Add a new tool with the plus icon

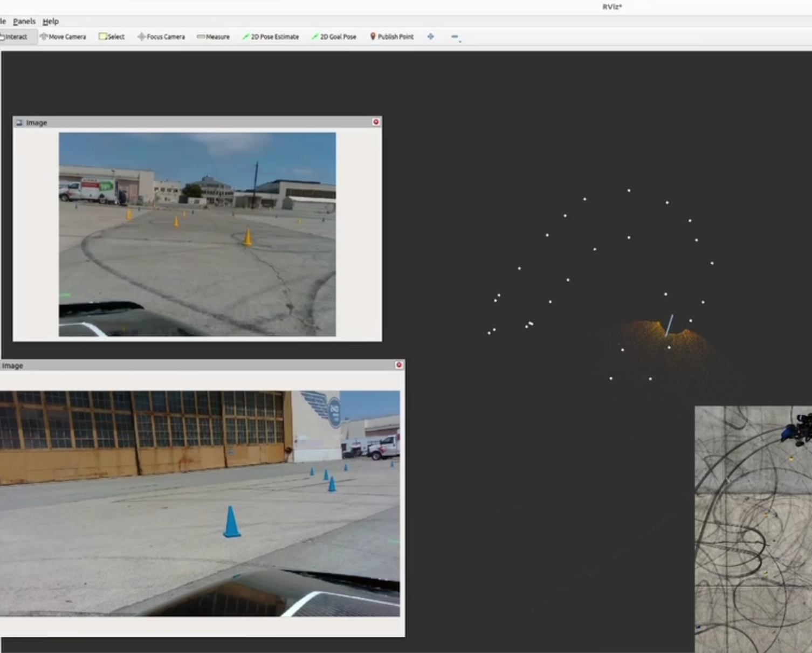coord(430,37)
